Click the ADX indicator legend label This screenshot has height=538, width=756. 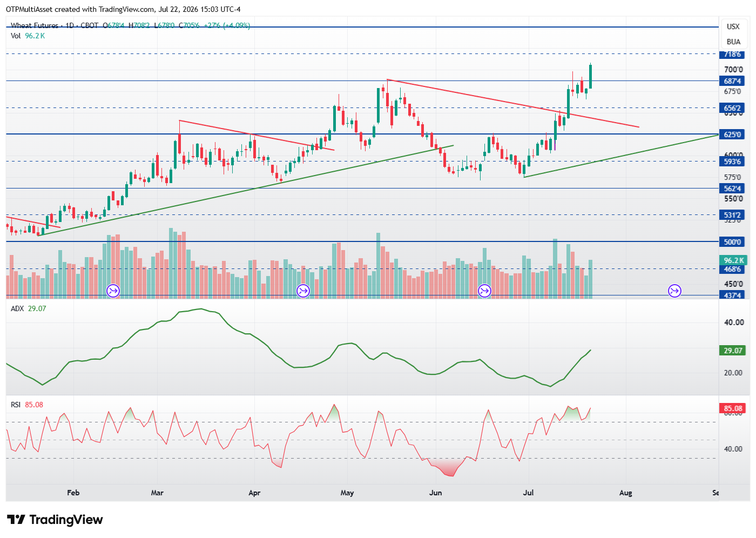click(x=17, y=308)
